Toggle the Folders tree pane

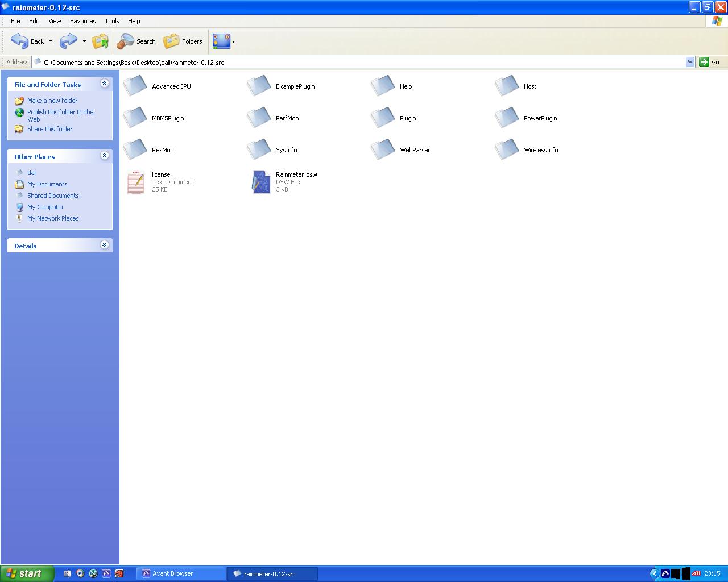point(183,41)
